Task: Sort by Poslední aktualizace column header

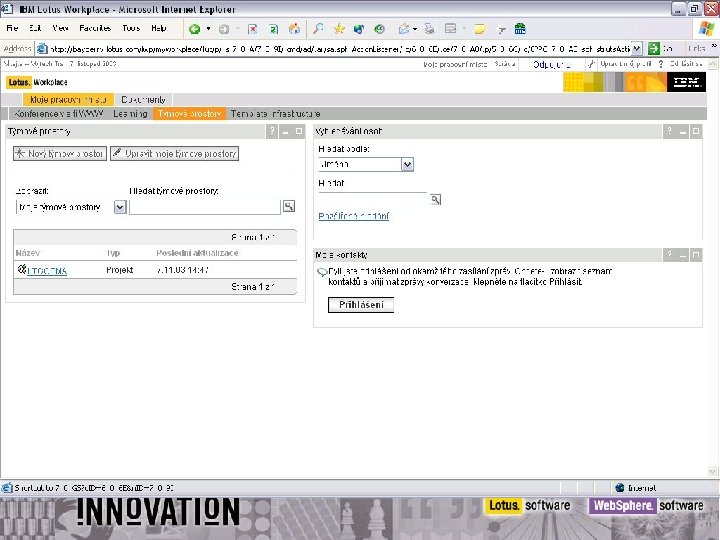Action: [x=197, y=253]
